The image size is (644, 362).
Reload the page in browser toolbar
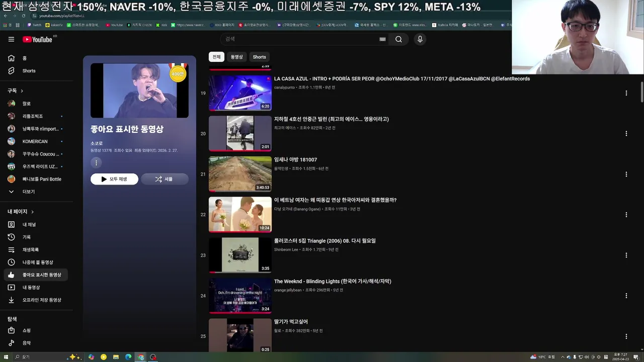coord(24,16)
